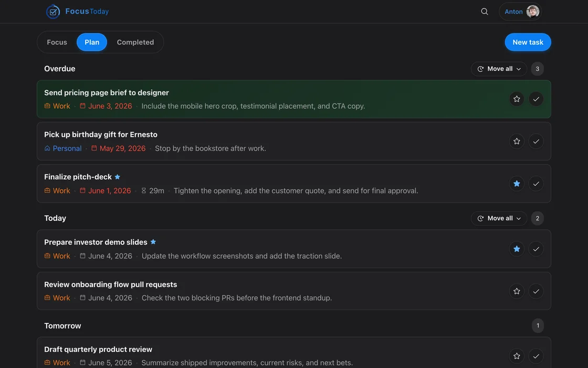Star Draft quarterly product review task

tap(517, 356)
